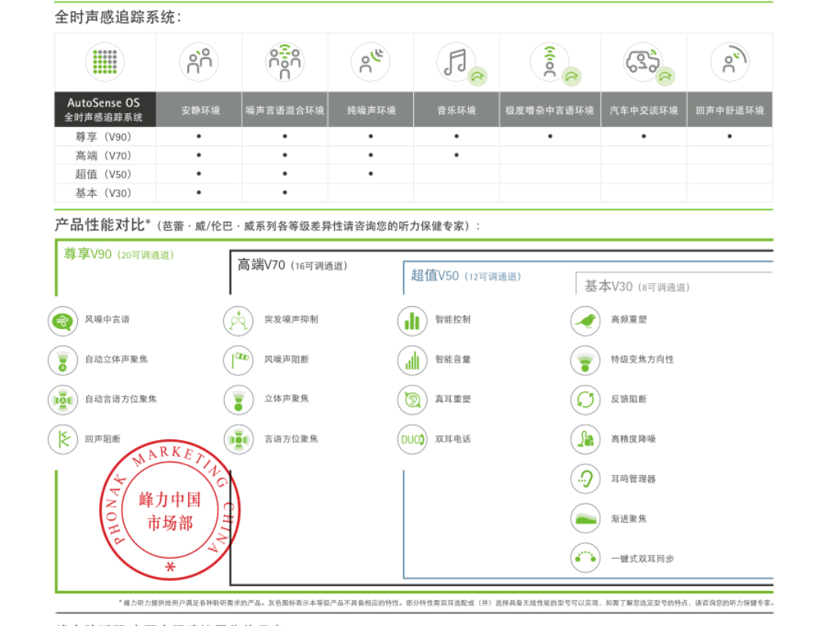Click the 极度嘈杂中言语环境 column header
The height and width of the screenshot is (626, 840).
(x=550, y=109)
